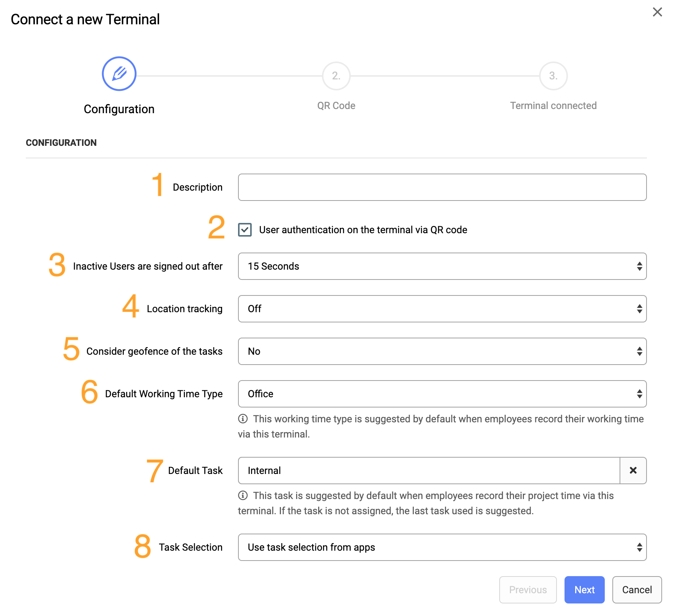
Task: Open the Inactive Users sign-out time dropdown
Action: (x=442, y=266)
